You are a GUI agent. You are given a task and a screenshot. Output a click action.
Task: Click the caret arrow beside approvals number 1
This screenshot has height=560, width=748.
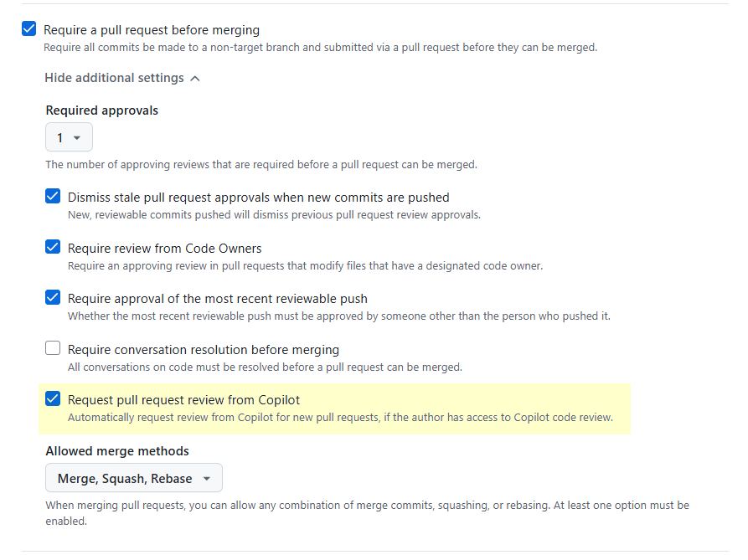(77, 137)
